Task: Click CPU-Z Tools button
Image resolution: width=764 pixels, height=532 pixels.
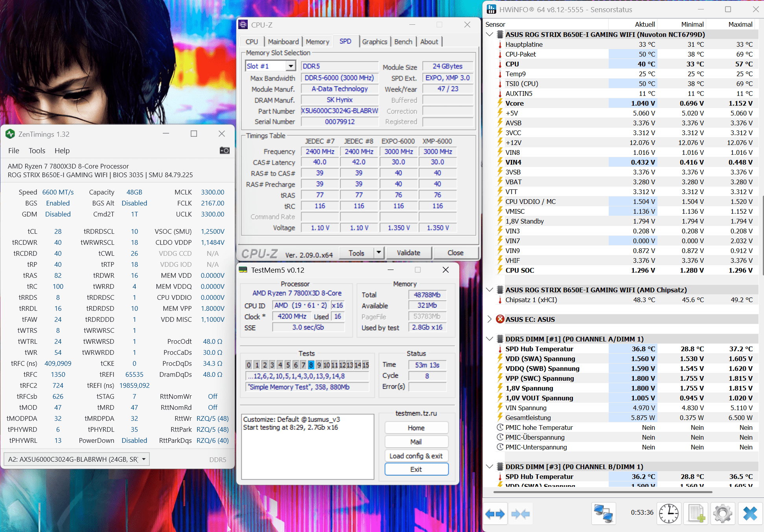Action: (356, 253)
